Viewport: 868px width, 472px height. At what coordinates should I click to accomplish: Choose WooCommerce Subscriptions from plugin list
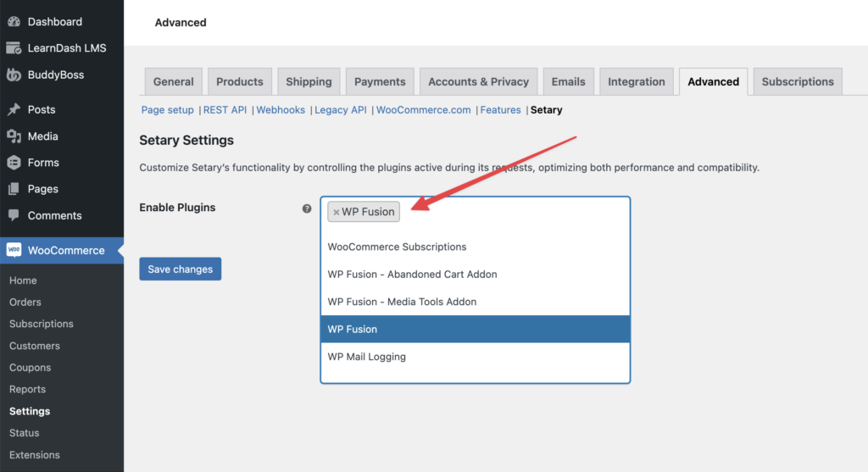475,247
